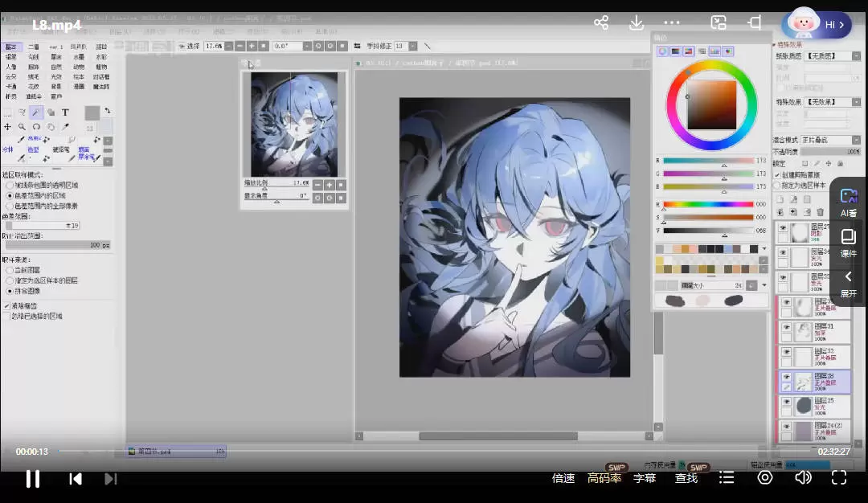Open the 手抖修正 stabilizer value dropdown
Screen dimensions: 868x503
tap(413, 46)
